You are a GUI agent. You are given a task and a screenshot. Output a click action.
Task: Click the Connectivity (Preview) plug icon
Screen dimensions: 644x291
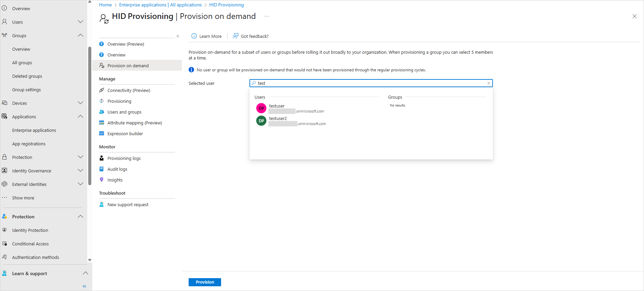[101, 90]
